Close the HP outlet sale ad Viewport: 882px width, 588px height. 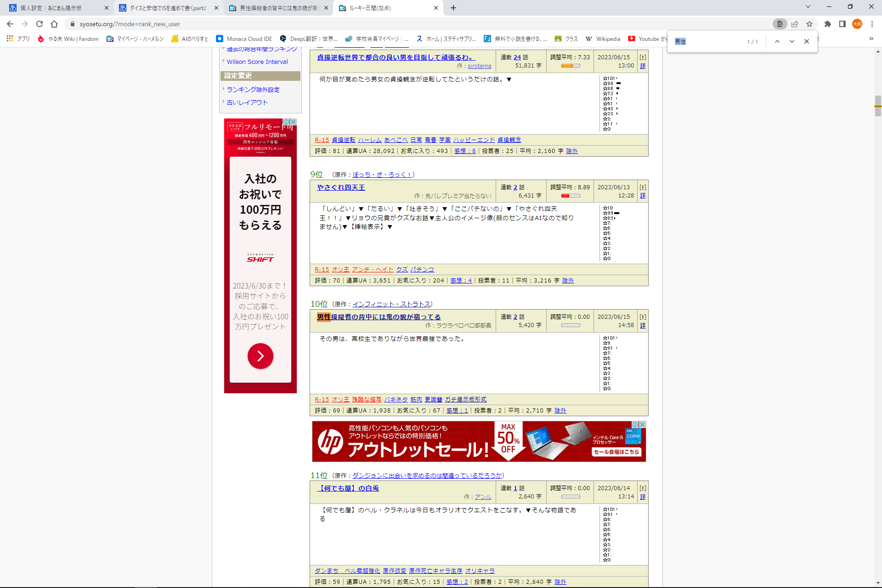click(x=643, y=424)
